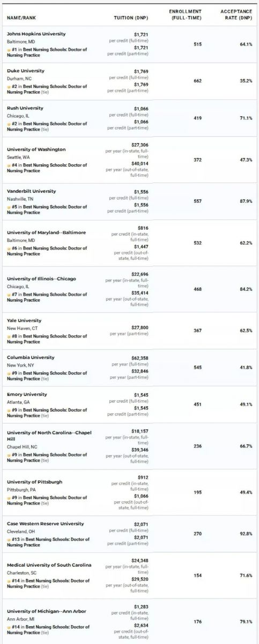Open University of Illinois--Chicago link
The image size is (259, 644).
pos(41,279)
